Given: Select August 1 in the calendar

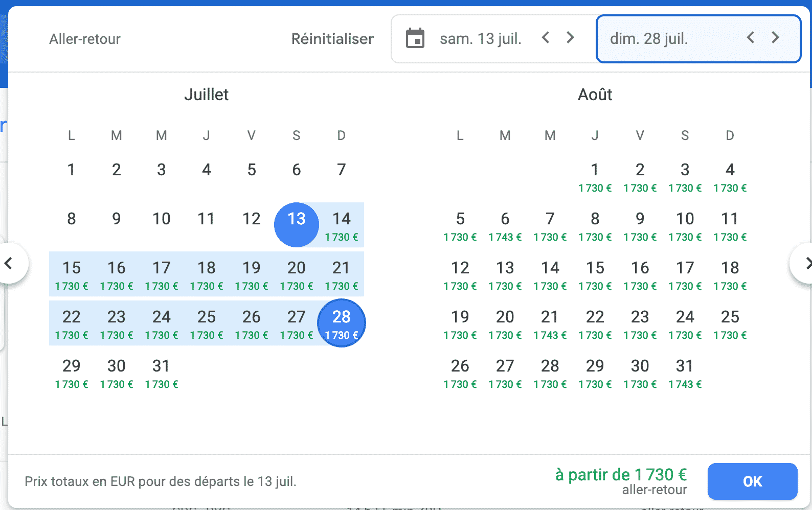Looking at the screenshot, I should pos(595,177).
